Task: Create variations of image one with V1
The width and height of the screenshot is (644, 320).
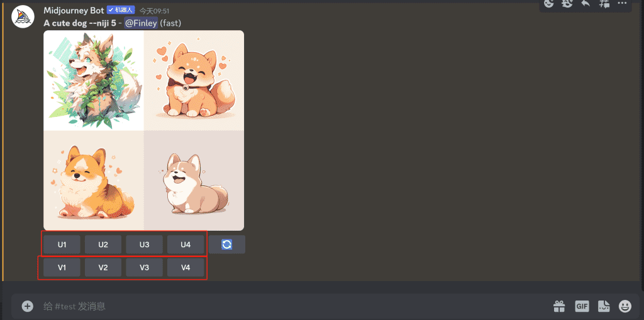Action: click(62, 267)
